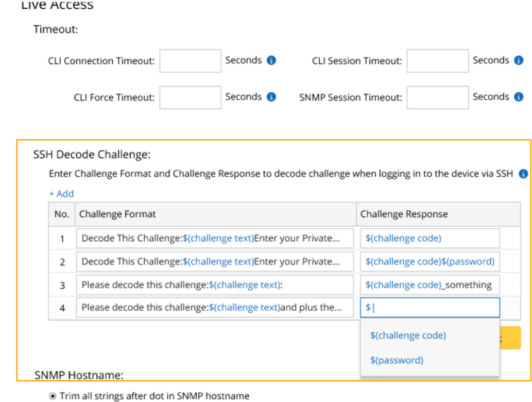The width and height of the screenshot is (532, 402).
Task: Click Challenge Response field in row 1
Action: pos(430,238)
